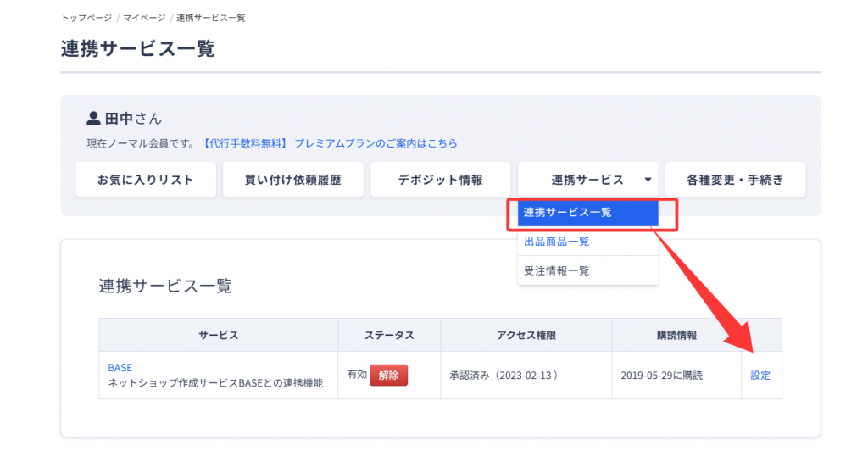
Task: Open the お気に入りリスト button
Action: tap(145, 180)
